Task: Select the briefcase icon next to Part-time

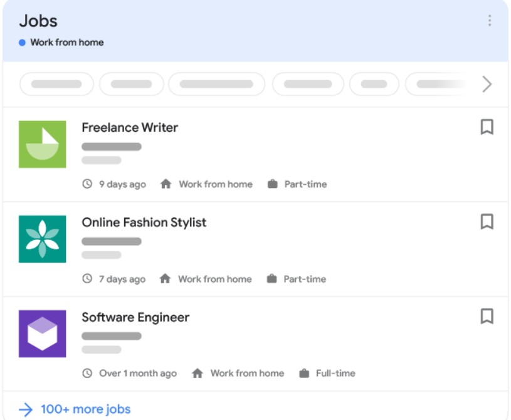Action: (x=273, y=184)
